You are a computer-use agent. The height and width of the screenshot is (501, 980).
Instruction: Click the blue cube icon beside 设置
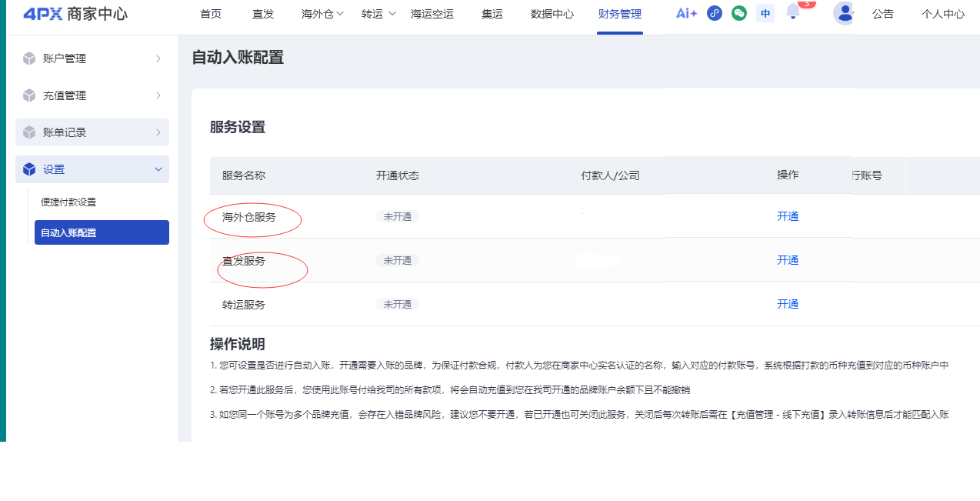tap(29, 169)
